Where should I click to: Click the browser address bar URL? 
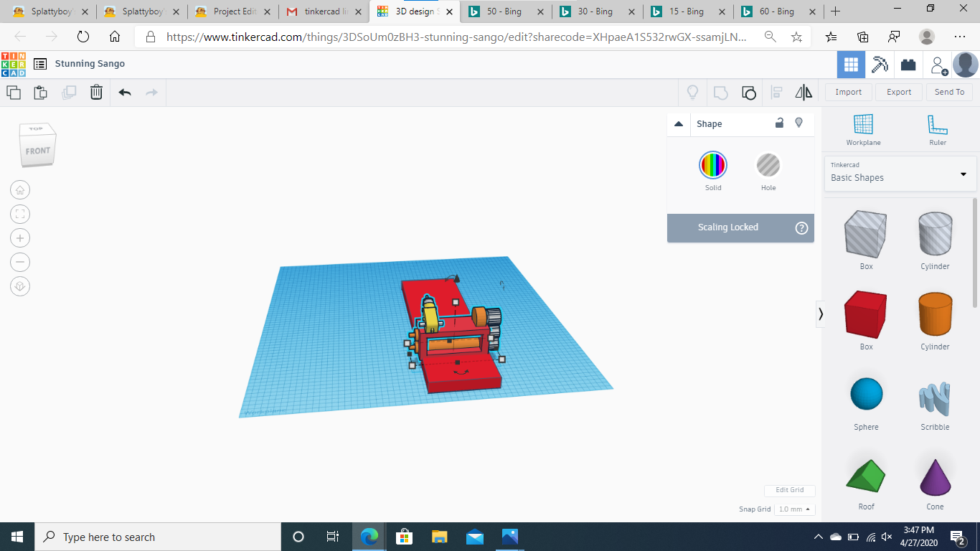[x=456, y=37]
